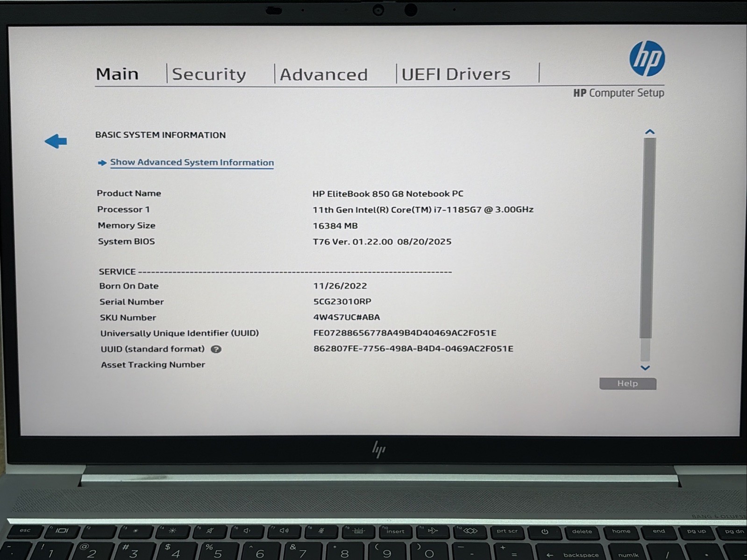Screen dimensions: 747x560
Task: Select the Born On Date label
Action: point(129,286)
